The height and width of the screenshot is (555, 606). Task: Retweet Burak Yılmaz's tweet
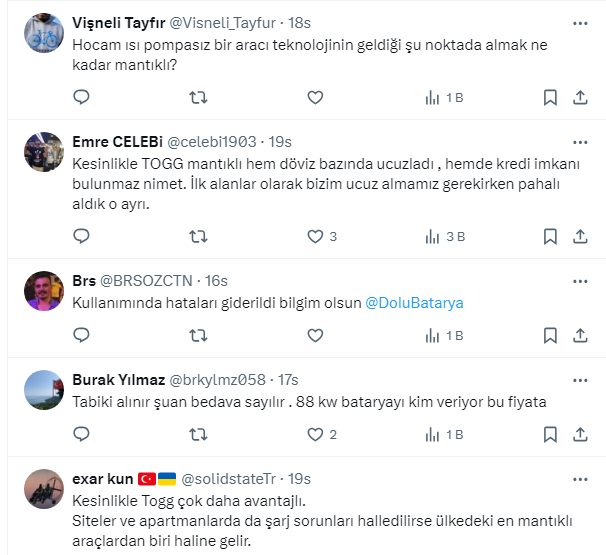pos(199,435)
